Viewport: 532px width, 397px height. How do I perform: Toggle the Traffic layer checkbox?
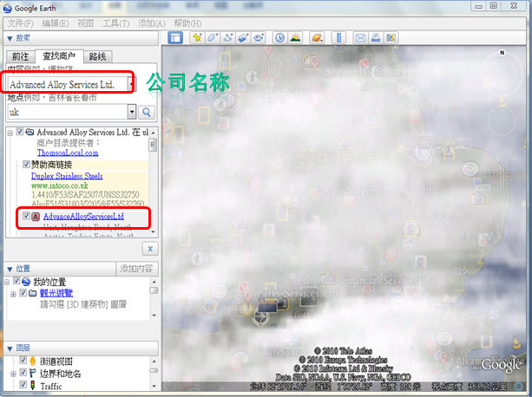point(23,385)
